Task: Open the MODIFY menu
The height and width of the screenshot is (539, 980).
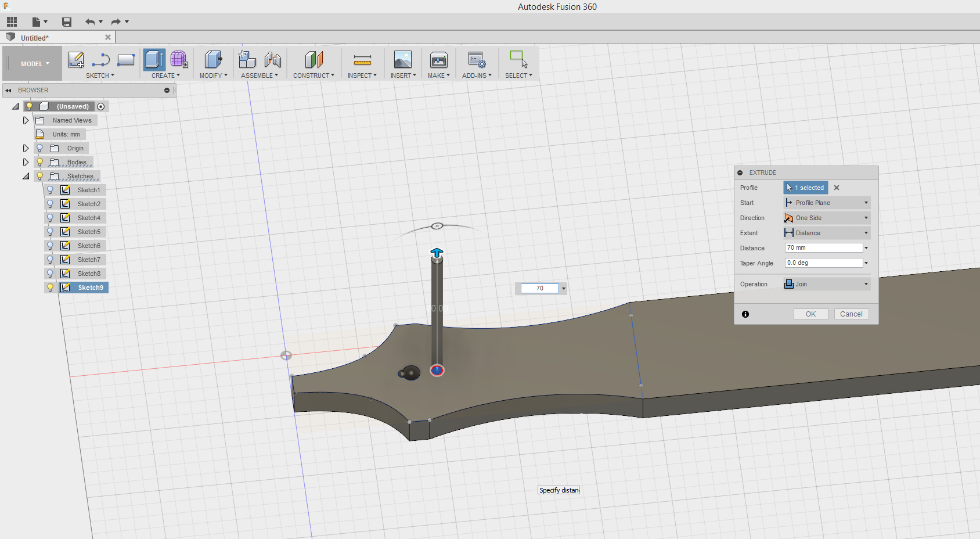Action: (213, 76)
